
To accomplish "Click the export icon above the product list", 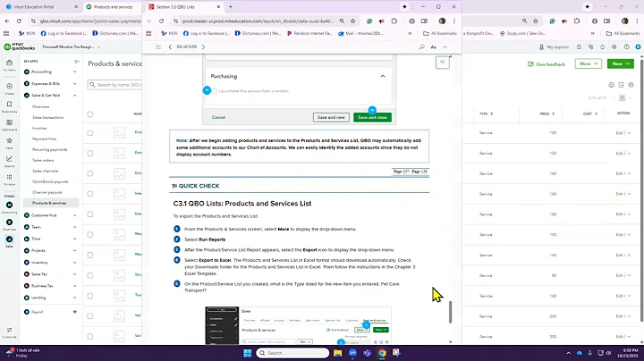I will click(x=621, y=85).
